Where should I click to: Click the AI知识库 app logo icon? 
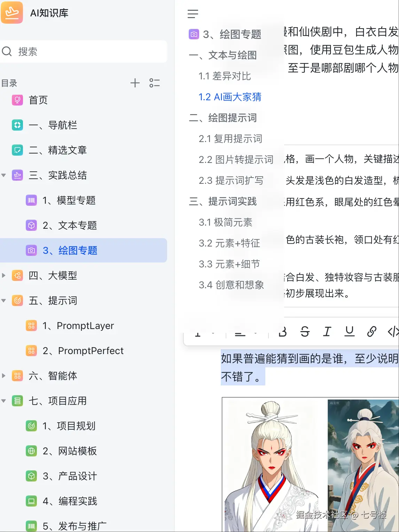click(x=12, y=13)
